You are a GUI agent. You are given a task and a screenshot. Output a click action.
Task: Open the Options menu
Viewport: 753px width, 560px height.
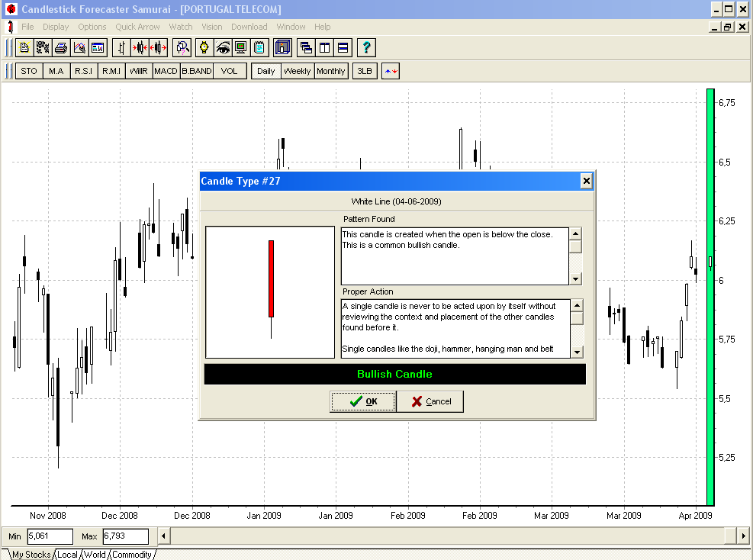tap(92, 27)
